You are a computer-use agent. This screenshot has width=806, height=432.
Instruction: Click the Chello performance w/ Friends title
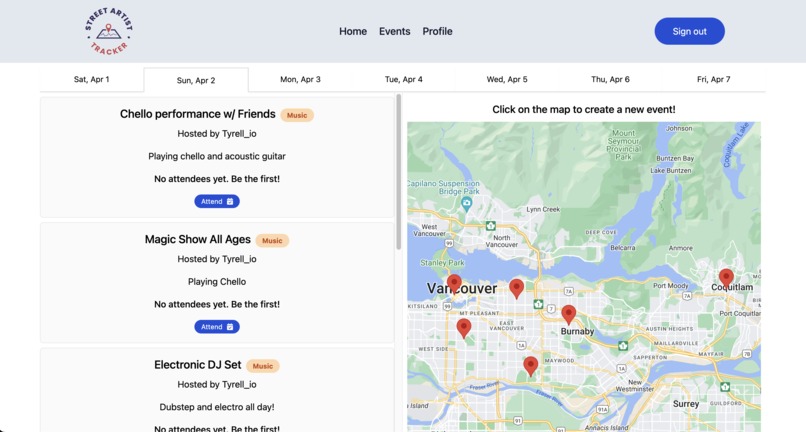point(198,114)
